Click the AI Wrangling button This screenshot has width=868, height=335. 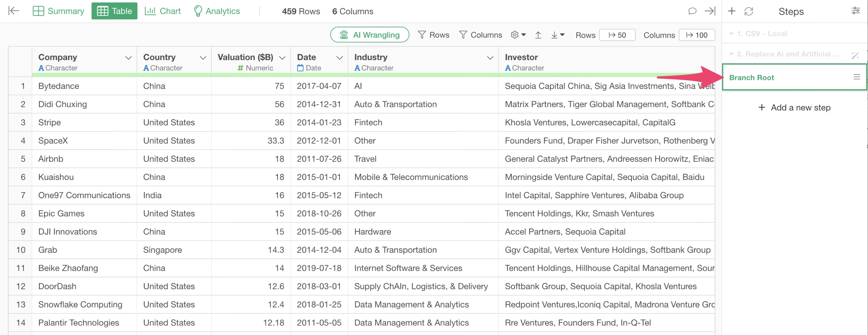point(370,35)
